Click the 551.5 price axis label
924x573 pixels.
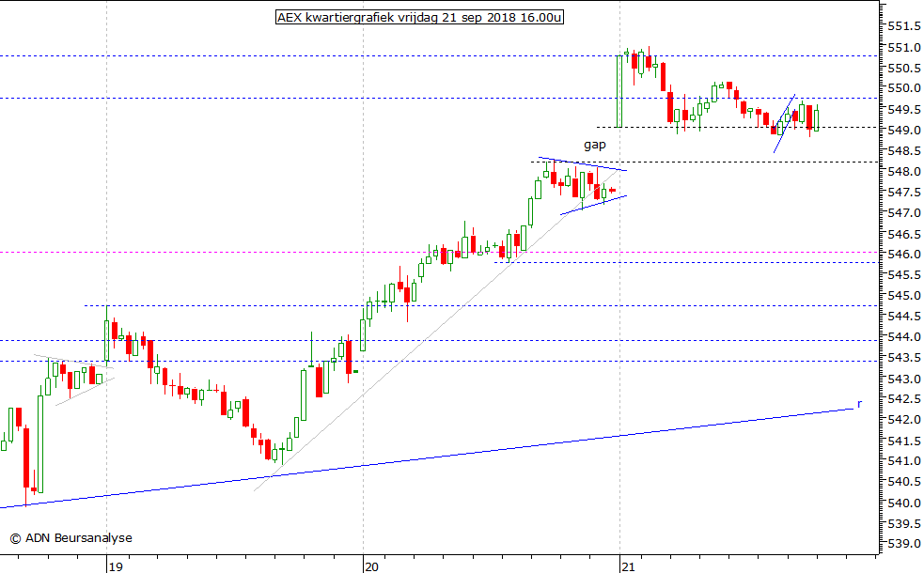pyautogui.click(x=904, y=26)
